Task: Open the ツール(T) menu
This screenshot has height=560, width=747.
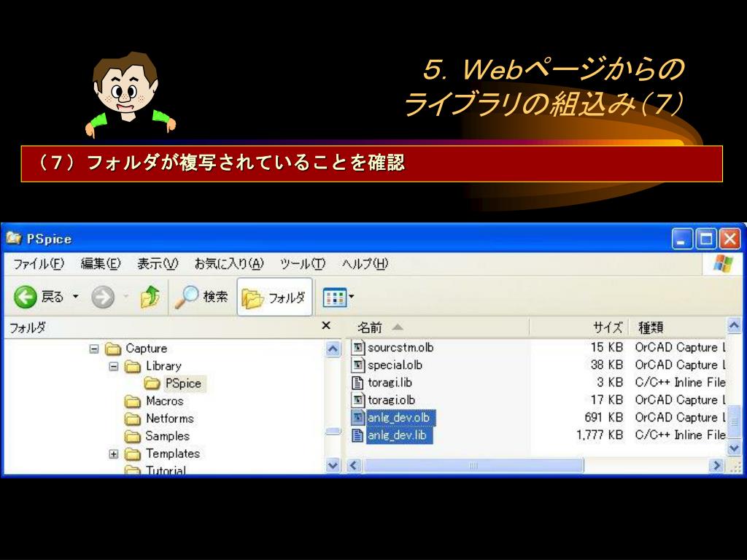Action: [303, 263]
